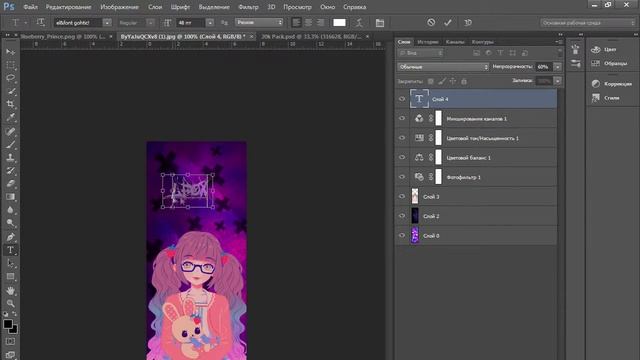This screenshot has width=640, height=360.
Task: Select the Crop tool
Action: coord(11,104)
